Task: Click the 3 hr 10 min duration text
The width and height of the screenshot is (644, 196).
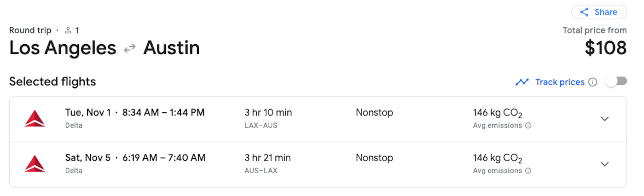Action: tap(268, 113)
